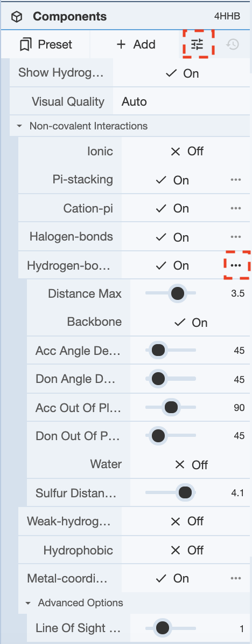
Task: Turn on Ionic interactions toggle
Action: [186, 151]
